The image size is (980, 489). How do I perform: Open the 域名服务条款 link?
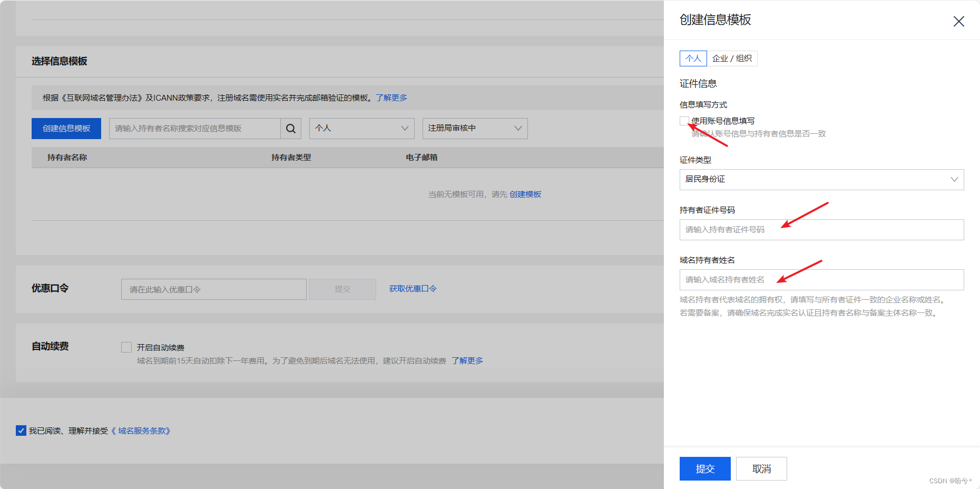tap(141, 431)
